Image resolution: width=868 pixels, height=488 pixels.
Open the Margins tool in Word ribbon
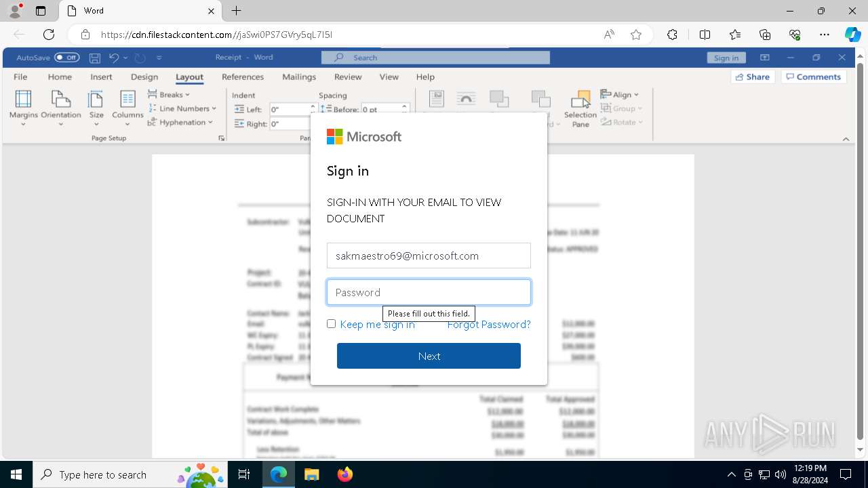(x=24, y=108)
